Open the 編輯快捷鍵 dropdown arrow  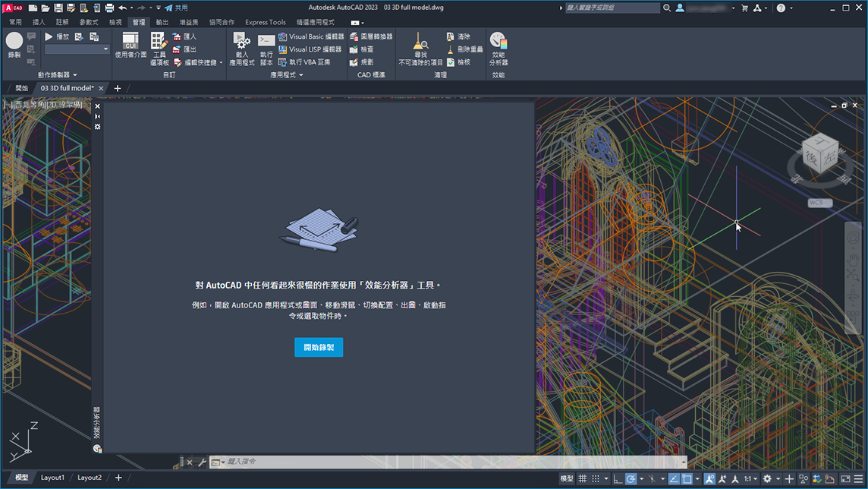221,62
